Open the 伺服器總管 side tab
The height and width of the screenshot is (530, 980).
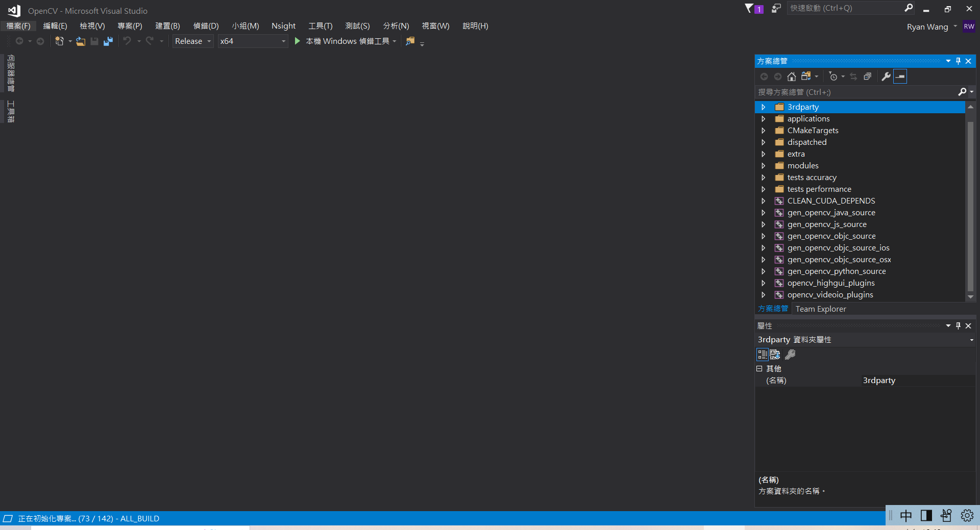pos(11,73)
